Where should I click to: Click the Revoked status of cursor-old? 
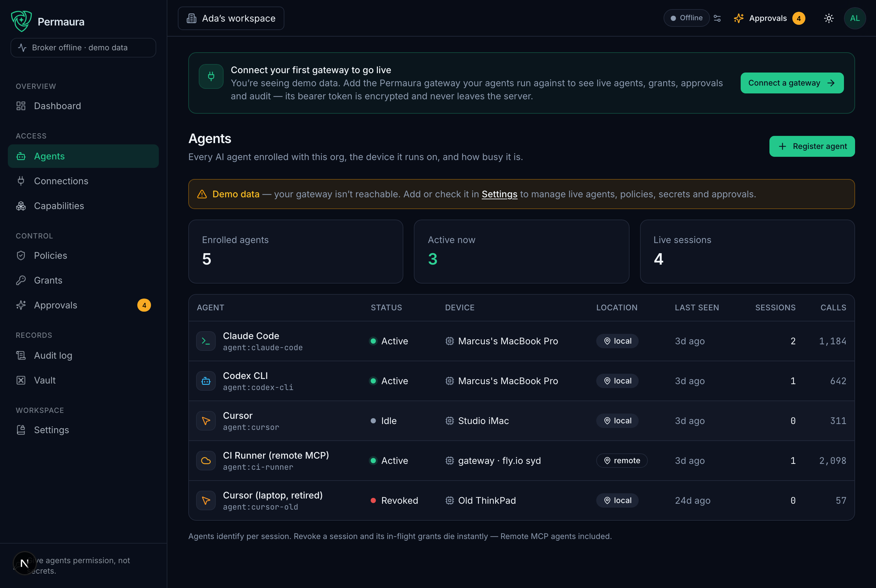(394, 501)
